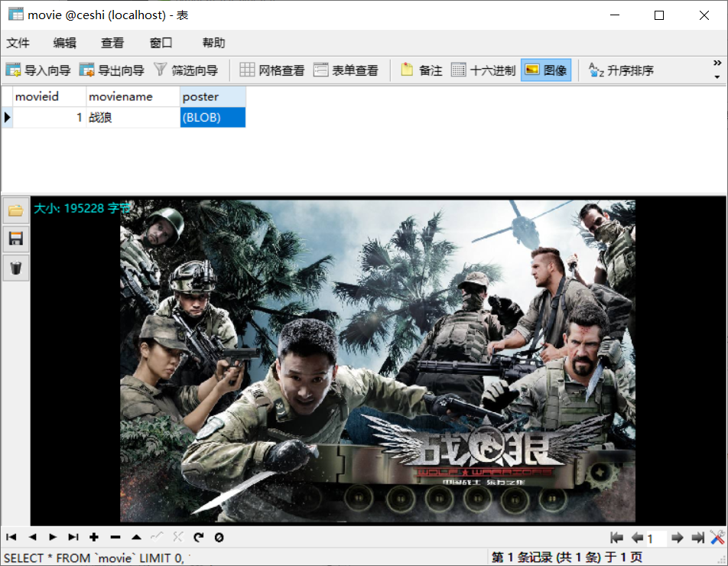Viewport: 728px width, 566px height.
Task: Go to last record button
Action: point(73,537)
